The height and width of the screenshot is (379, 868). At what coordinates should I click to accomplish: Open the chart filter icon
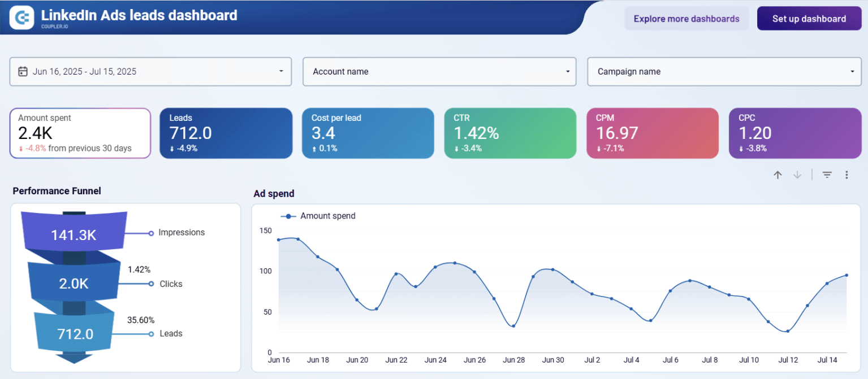pyautogui.click(x=827, y=175)
